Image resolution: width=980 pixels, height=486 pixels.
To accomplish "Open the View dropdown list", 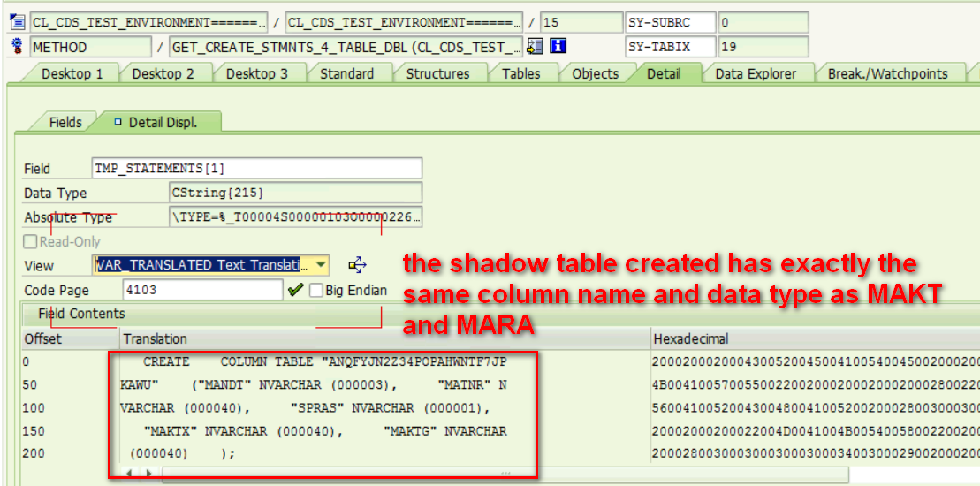I will 322,265.
